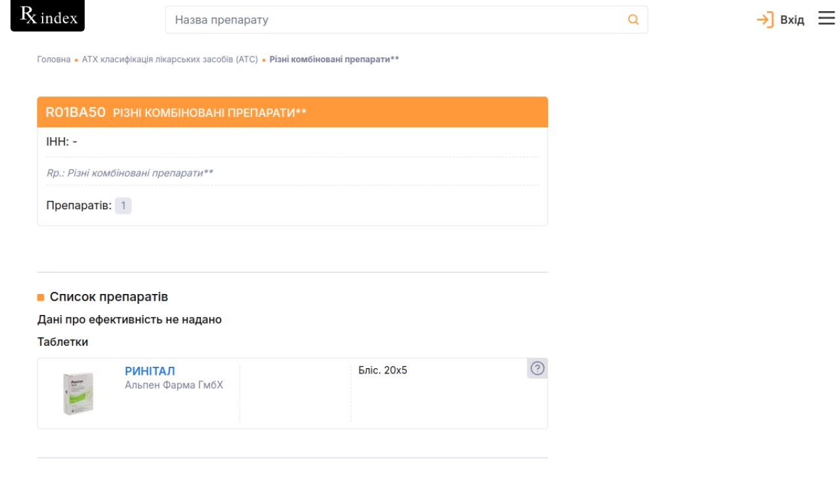Open the hamburger menu

(826, 18)
